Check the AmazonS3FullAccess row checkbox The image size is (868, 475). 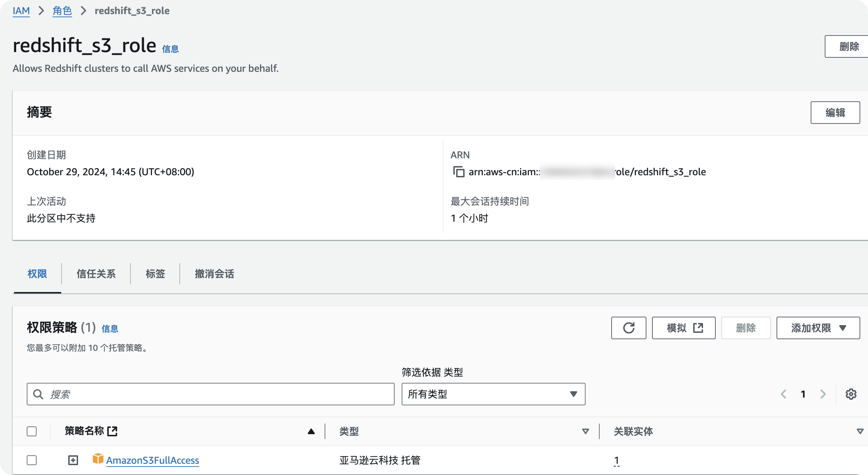[x=32, y=460]
